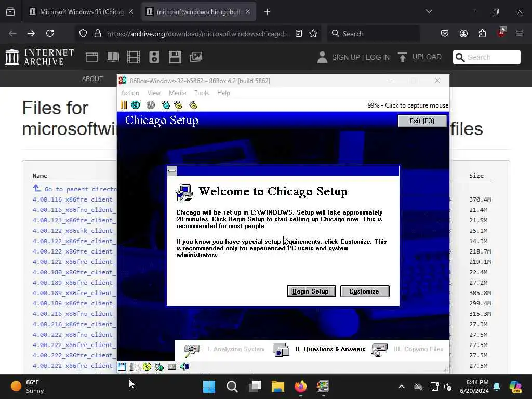Toggle Firefox reader view icon
This screenshot has width=532, height=399.
(x=299, y=34)
